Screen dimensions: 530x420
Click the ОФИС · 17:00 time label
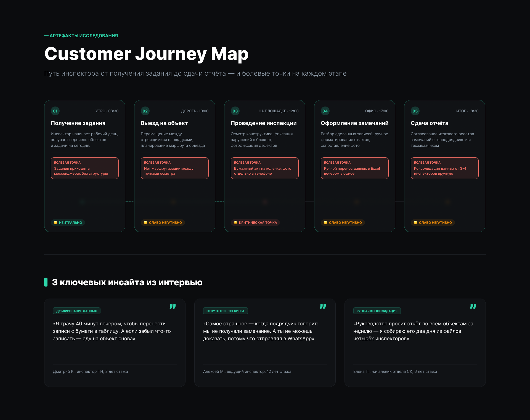pos(377,111)
